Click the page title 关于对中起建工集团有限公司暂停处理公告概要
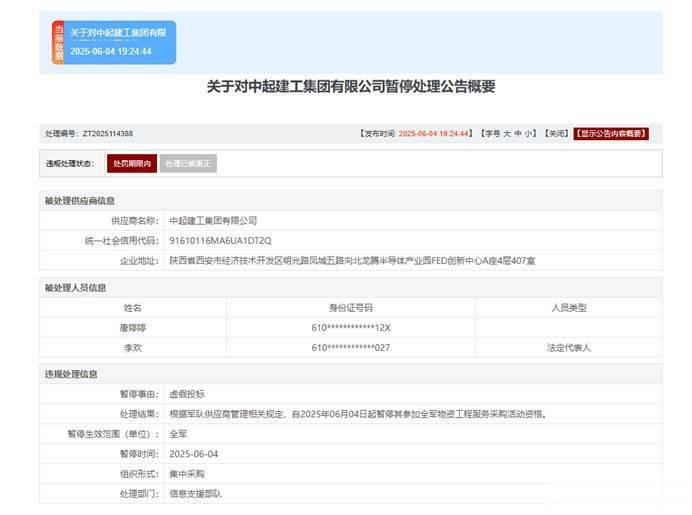 click(x=351, y=86)
